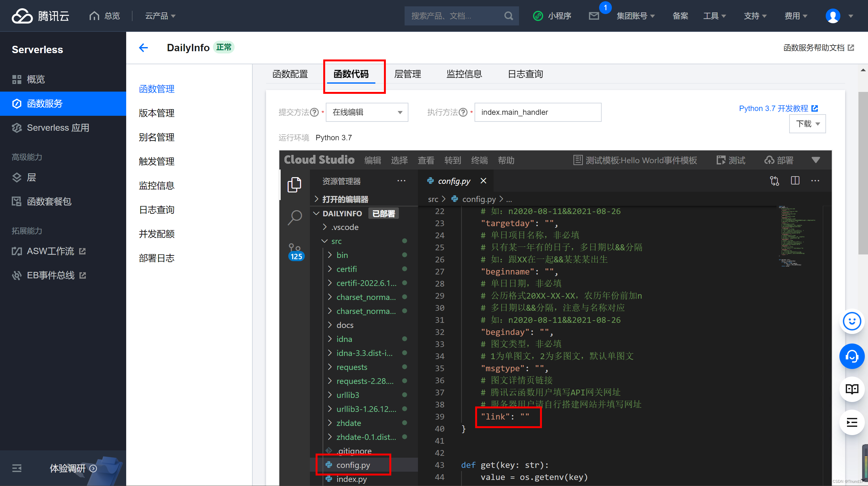868x486 pixels.
Task: Open 版本管理 in the function menu
Action: coord(156,113)
